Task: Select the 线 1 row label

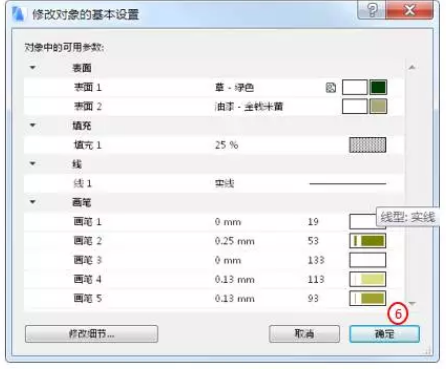Action: [82, 183]
